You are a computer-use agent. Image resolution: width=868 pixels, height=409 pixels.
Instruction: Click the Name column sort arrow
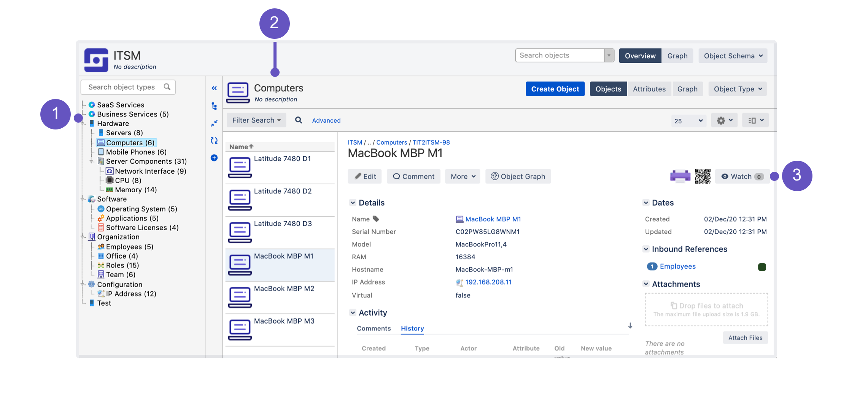coord(251,146)
